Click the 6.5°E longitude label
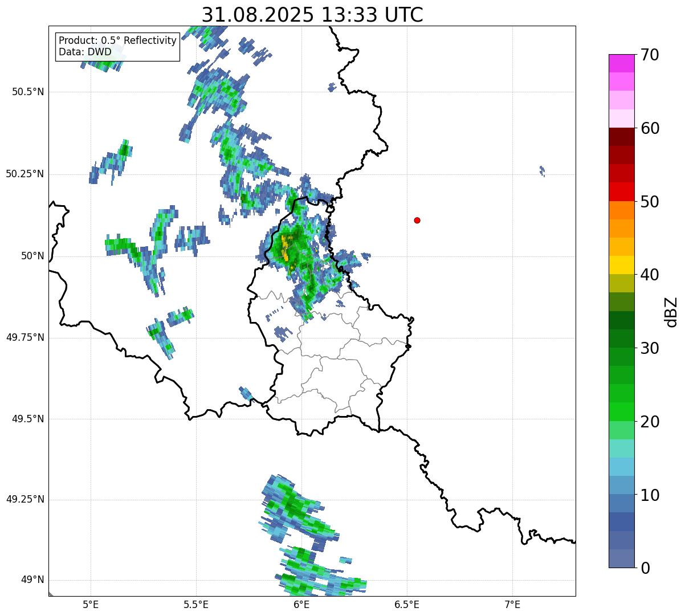The height and width of the screenshot is (616, 685). tap(407, 605)
